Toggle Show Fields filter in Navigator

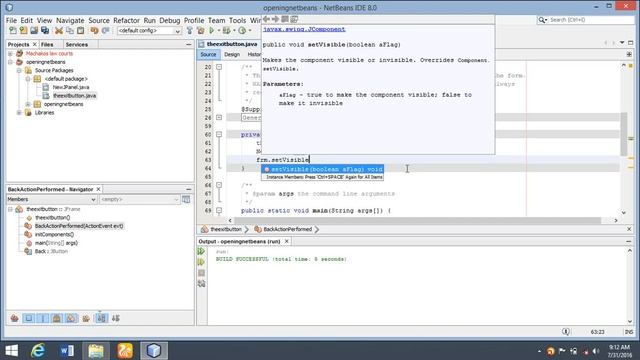pyautogui.click(x=29, y=318)
